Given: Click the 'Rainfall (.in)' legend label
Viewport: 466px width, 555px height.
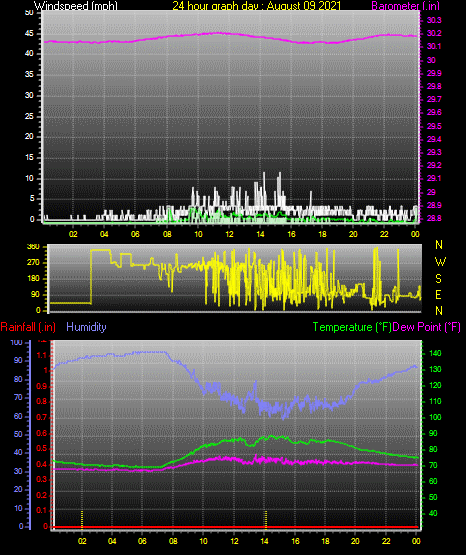Looking at the screenshot, I should tap(28, 327).
